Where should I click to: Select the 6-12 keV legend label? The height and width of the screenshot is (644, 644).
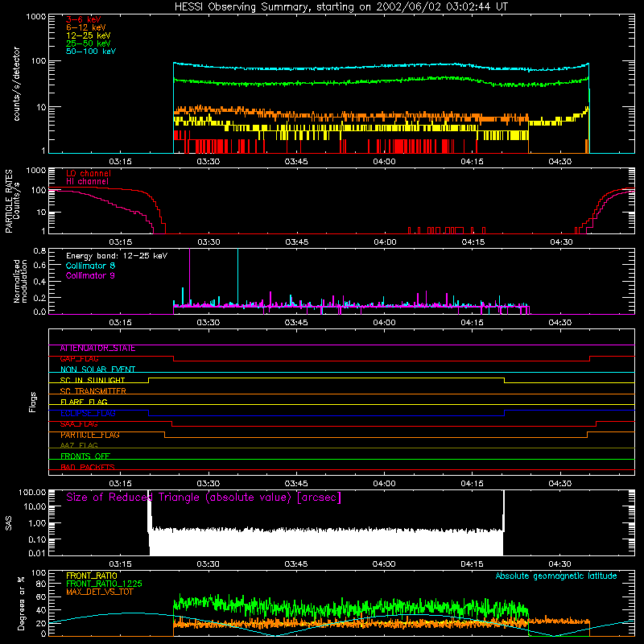[86, 27]
